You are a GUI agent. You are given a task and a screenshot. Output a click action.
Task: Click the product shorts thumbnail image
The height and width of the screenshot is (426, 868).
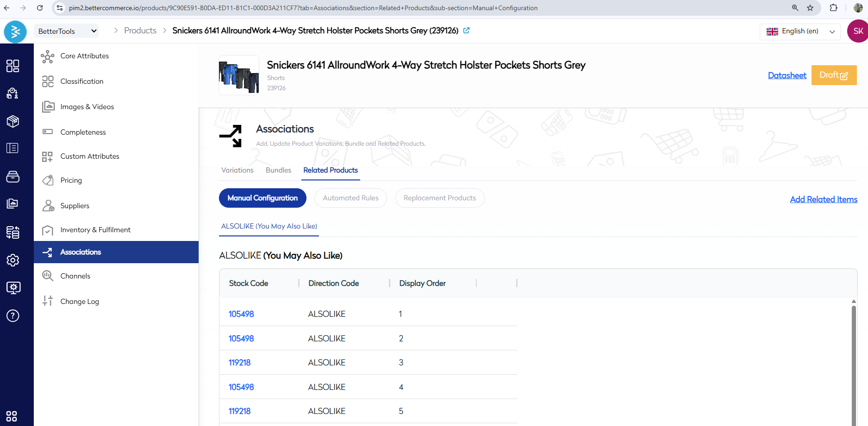[x=239, y=75]
